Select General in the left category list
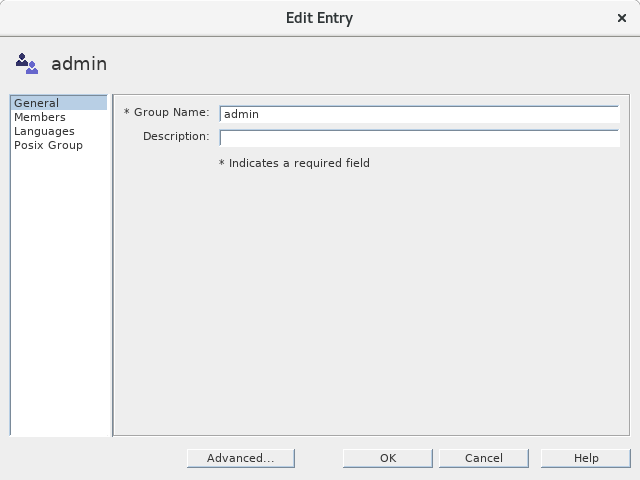This screenshot has width=640, height=480. 37,103
